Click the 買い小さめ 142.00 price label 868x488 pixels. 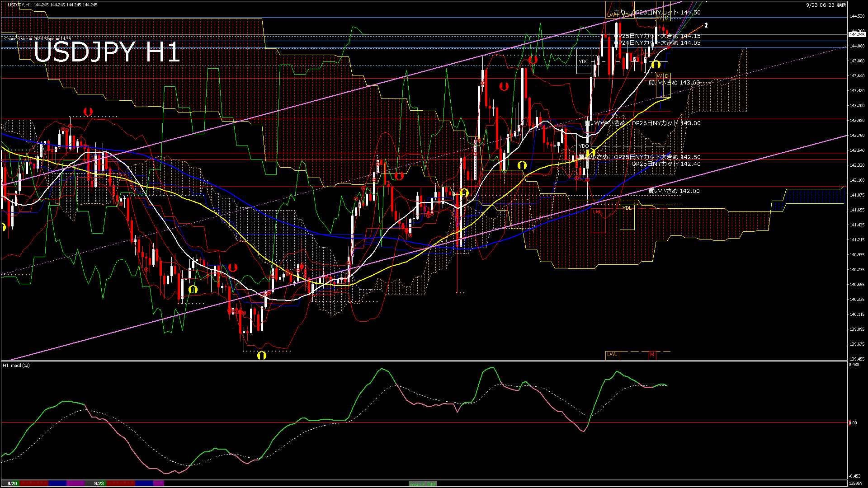pyautogui.click(x=674, y=191)
